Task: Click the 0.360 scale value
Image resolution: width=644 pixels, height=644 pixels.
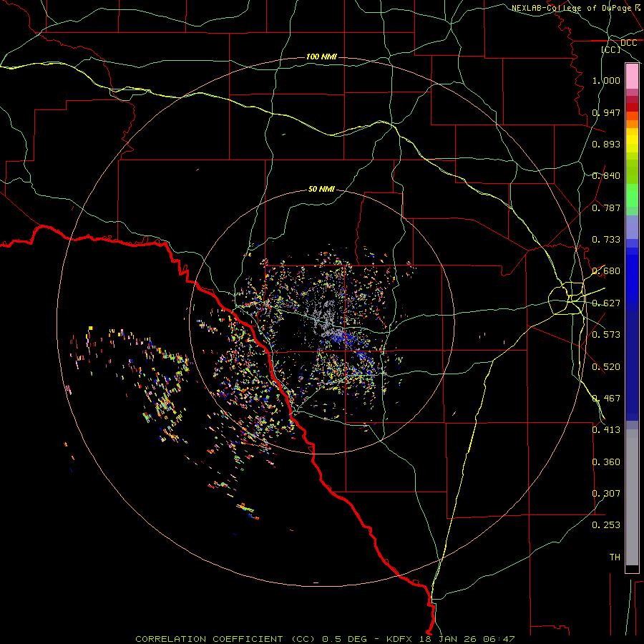Action: click(606, 462)
